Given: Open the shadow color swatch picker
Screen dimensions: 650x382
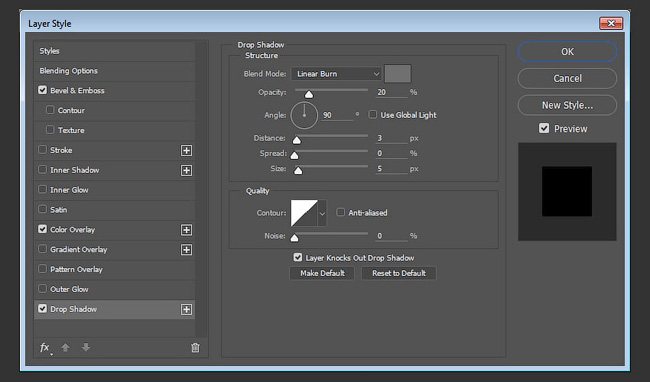Looking at the screenshot, I should tap(398, 74).
